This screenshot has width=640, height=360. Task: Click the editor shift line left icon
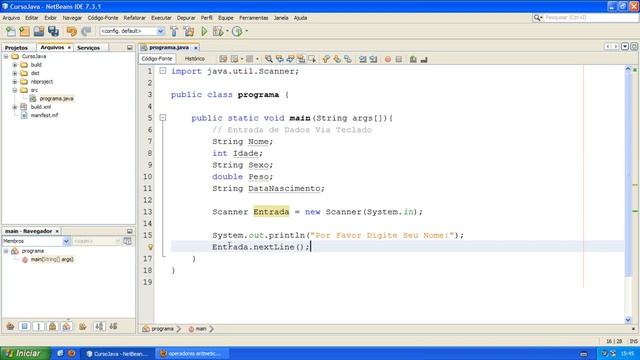363,59
